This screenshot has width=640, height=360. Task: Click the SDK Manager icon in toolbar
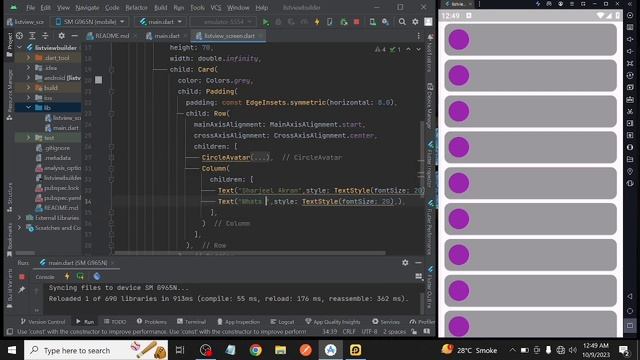(x=385, y=22)
